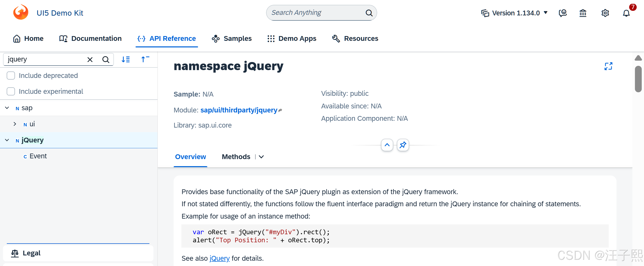
Task: Click the Visibility: public text
Action: click(345, 94)
